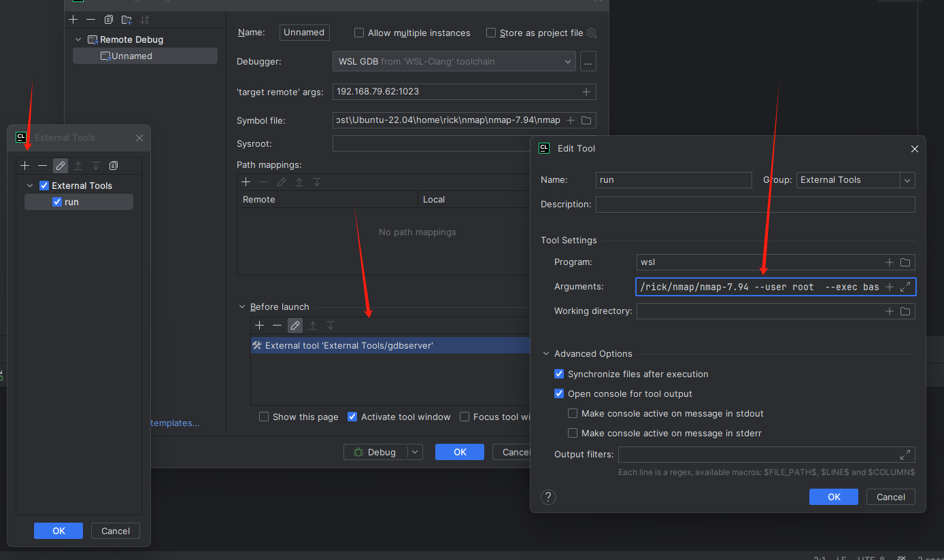944x560 pixels.
Task: Expand Output filters field icon
Action: pyautogui.click(x=905, y=455)
